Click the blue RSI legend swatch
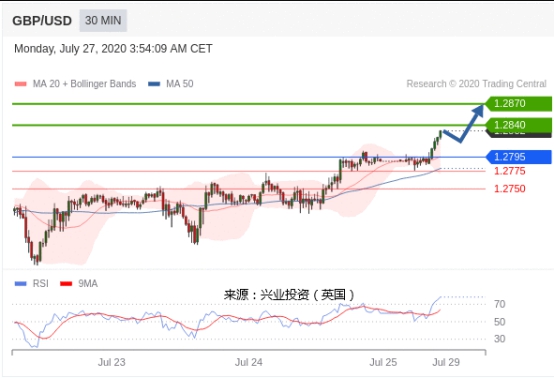 click(x=20, y=284)
